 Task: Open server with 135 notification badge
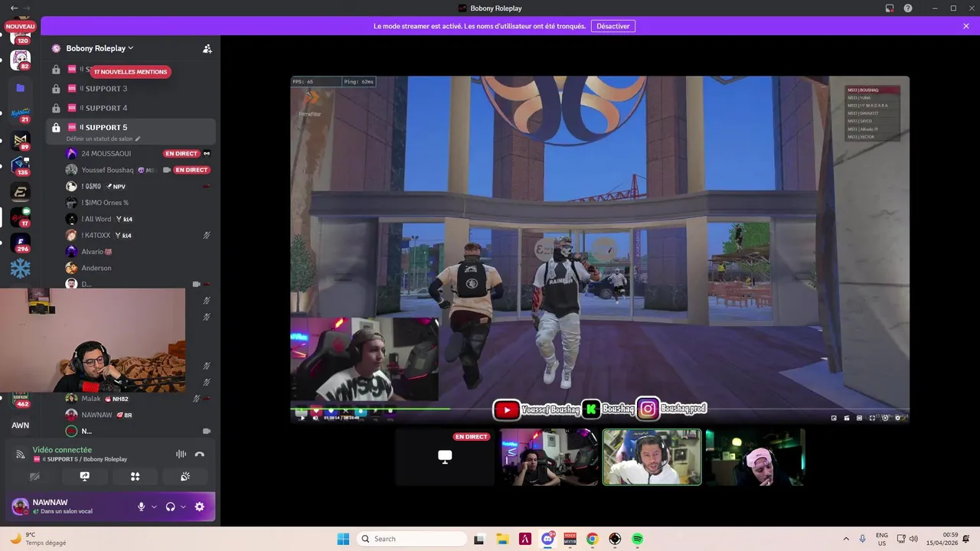click(x=21, y=166)
